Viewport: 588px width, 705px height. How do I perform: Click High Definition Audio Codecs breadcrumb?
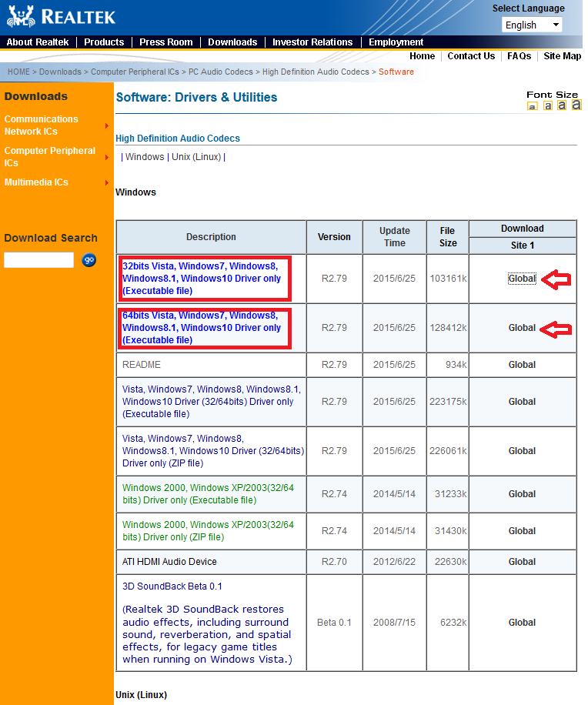[316, 72]
